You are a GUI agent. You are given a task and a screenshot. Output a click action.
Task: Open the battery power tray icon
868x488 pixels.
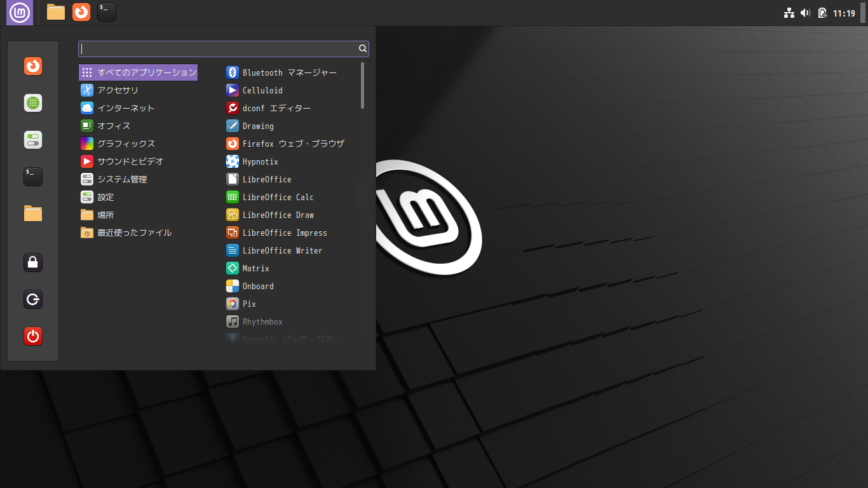pos(822,13)
